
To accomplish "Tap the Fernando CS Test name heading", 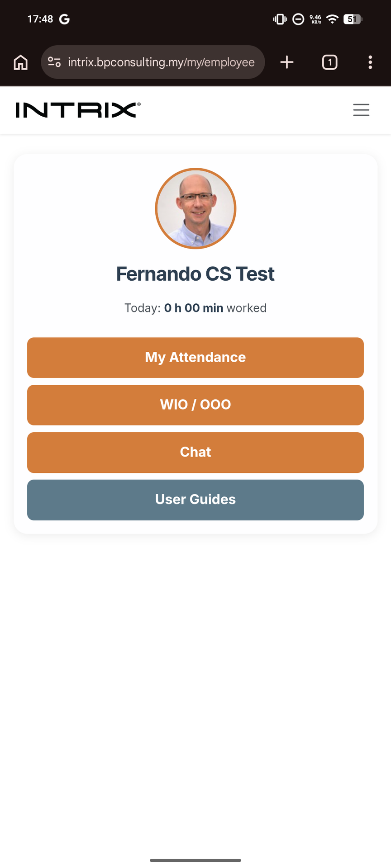I will pos(195,274).
